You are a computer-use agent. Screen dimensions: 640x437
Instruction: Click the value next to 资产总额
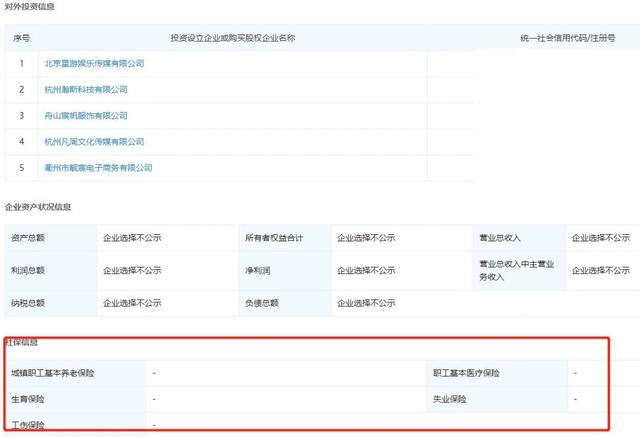(x=132, y=237)
